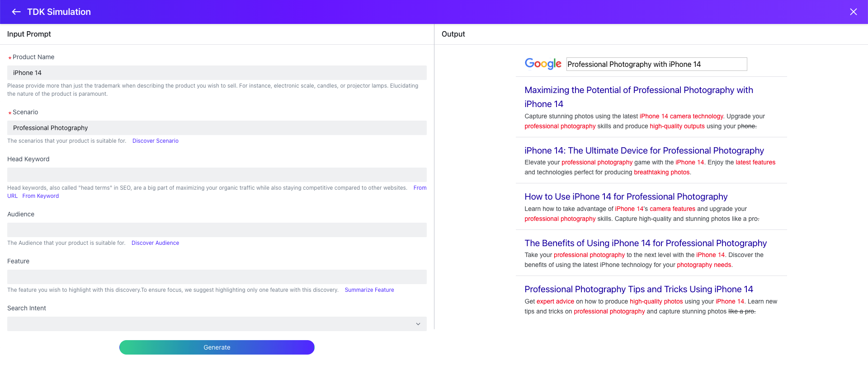Screen dimensions: 868x374
Task: Click the Google search box in output
Action: [656, 64]
